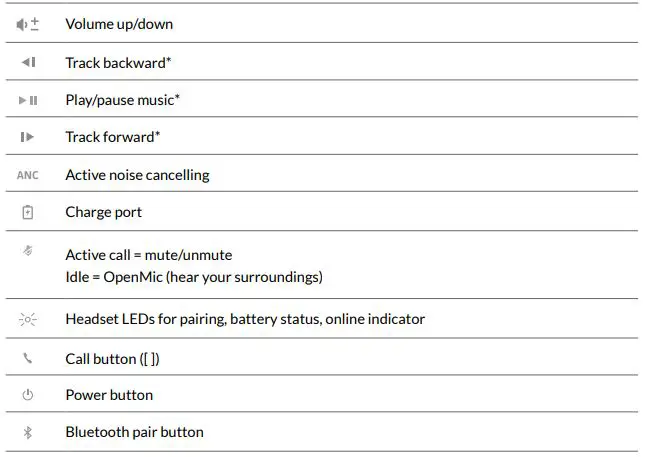
Task: Click the track backward icon
Action: coord(28,62)
